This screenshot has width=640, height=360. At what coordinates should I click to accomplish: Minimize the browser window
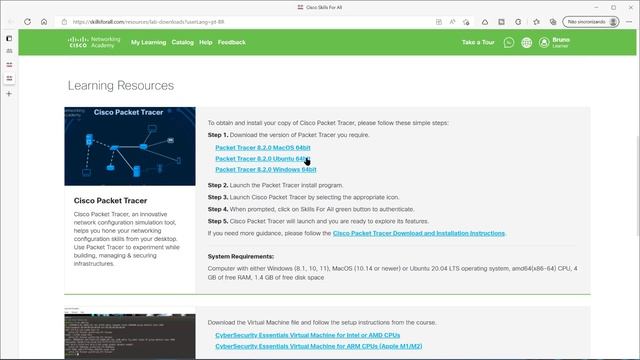tap(596, 7)
